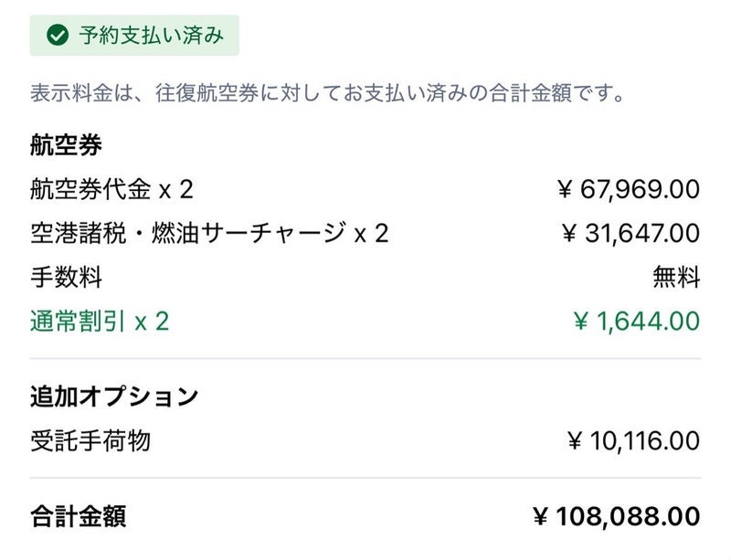Screen dimensions: 731x560
Task: Open the green 通常割引 x 2 discount item
Action: [x=100, y=322]
